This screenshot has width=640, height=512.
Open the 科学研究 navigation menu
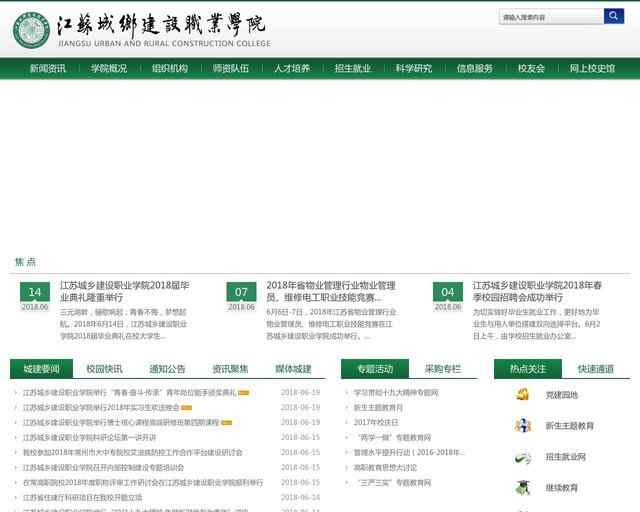[413, 68]
